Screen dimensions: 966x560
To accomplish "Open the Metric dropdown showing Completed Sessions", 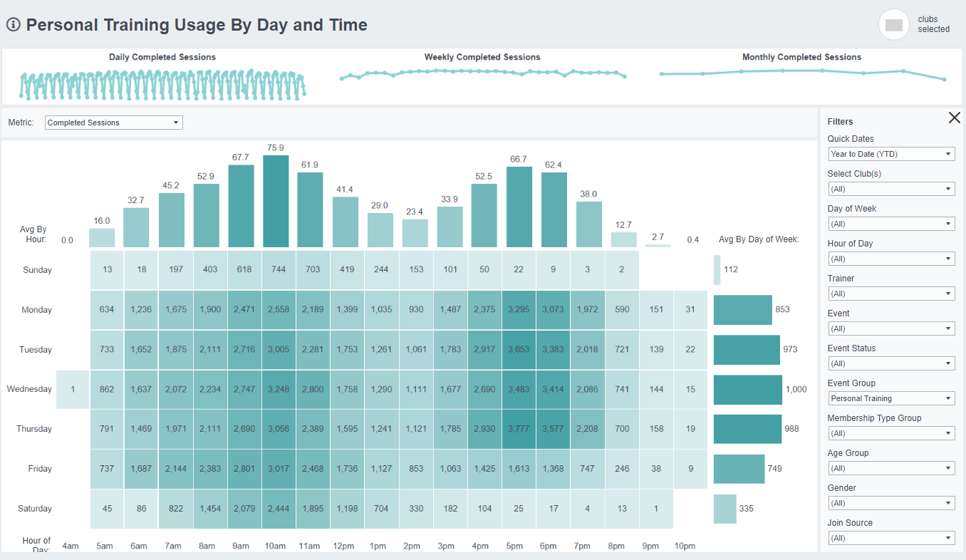I will tap(113, 122).
